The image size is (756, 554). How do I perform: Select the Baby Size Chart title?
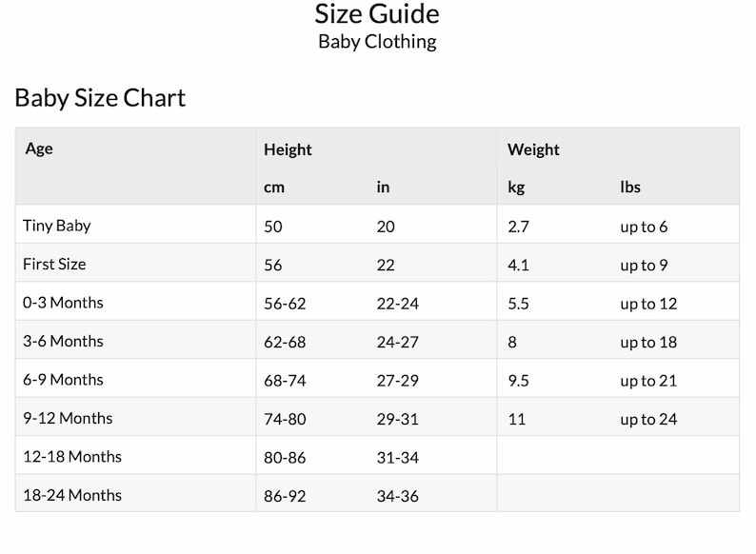coord(100,98)
